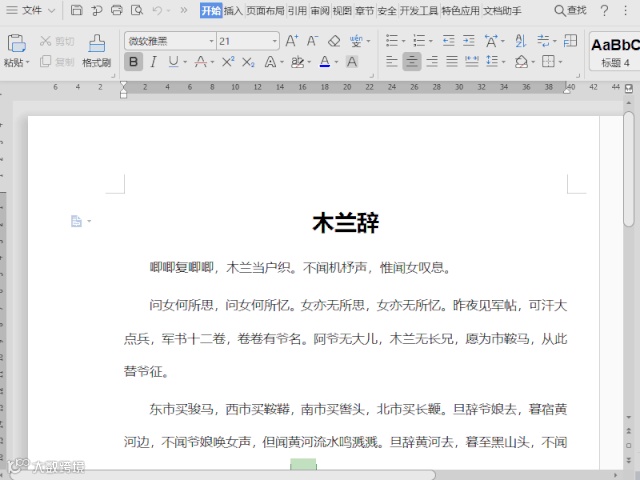Click the export to PDF icon
Screen dimensions: 640x480
click(97, 11)
